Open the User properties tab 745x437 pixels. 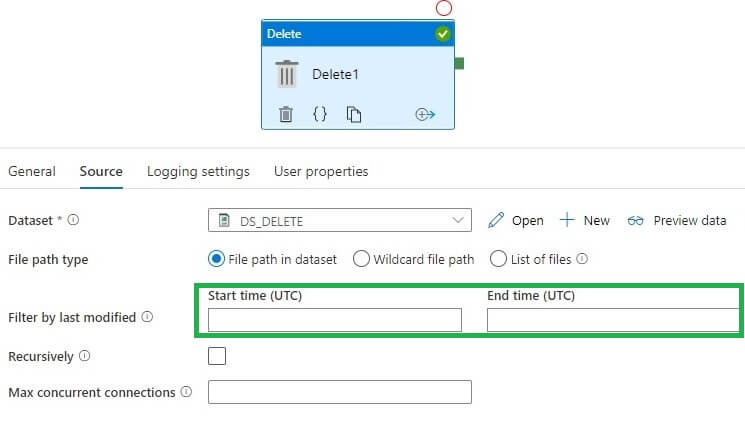321,172
